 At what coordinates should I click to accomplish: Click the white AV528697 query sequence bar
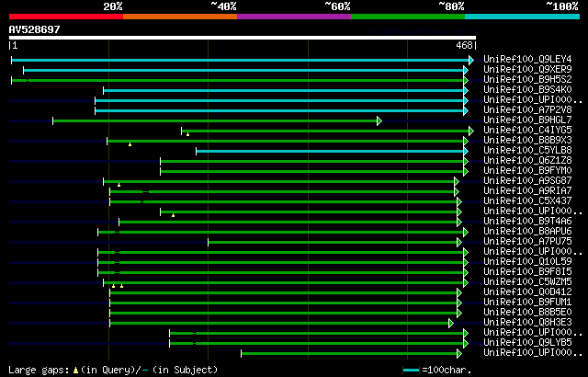click(243, 38)
